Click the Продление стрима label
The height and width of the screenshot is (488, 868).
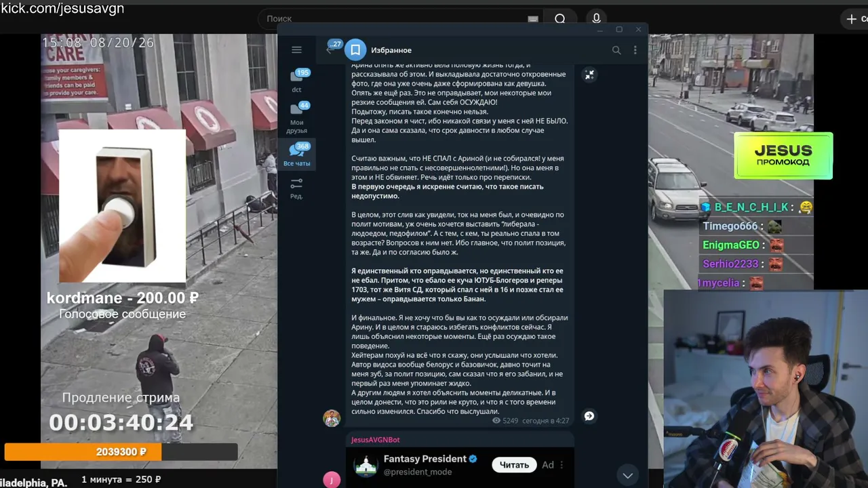click(x=121, y=398)
